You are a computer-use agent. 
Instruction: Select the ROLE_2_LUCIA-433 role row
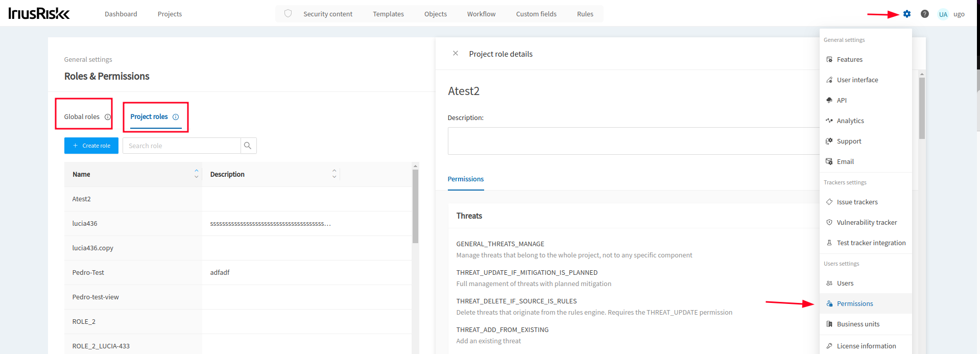point(238,345)
